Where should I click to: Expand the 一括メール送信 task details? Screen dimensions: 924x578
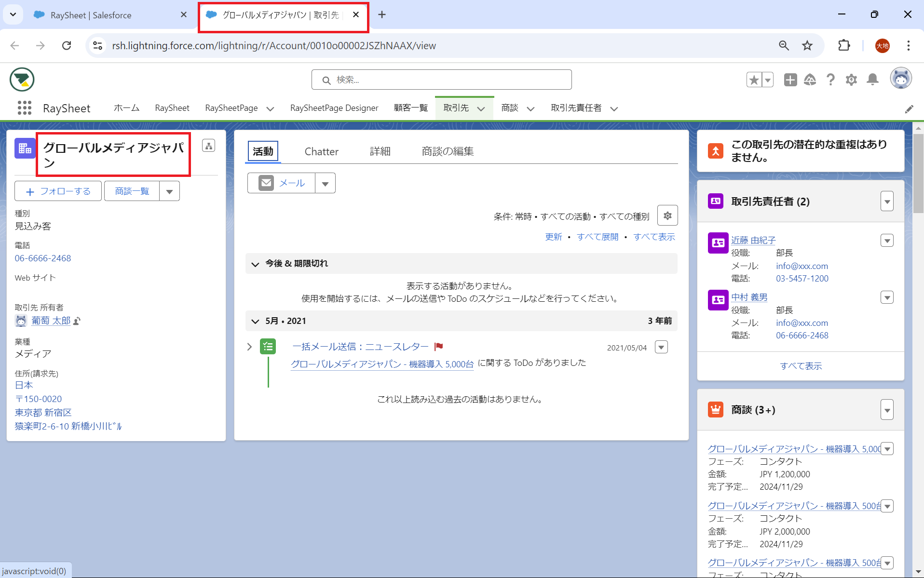[x=249, y=347]
